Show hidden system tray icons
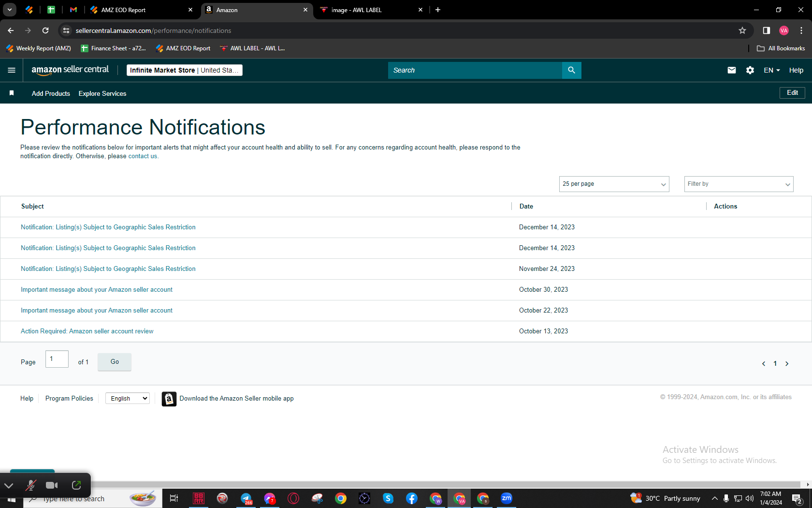The width and height of the screenshot is (812, 508). click(x=714, y=498)
